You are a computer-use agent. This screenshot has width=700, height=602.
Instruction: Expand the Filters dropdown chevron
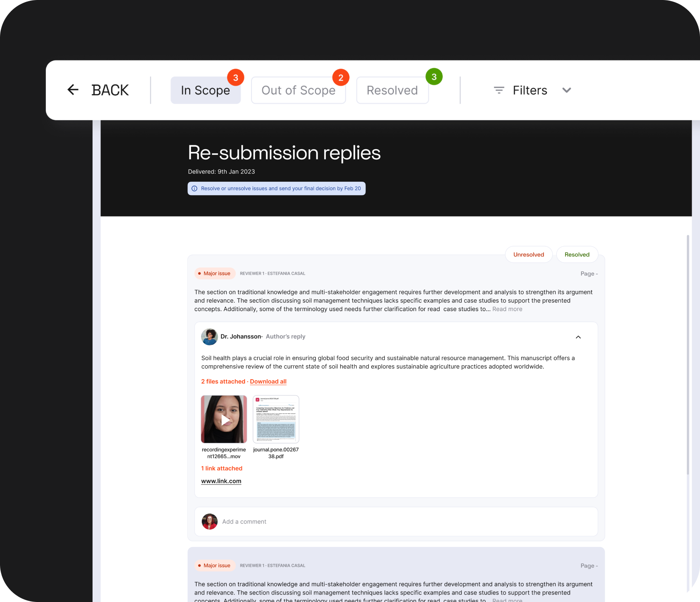[x=567, y=90]
